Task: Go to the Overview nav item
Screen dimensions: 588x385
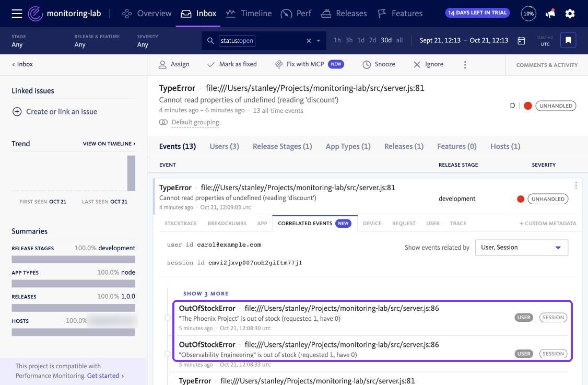Action: point(147,14)
